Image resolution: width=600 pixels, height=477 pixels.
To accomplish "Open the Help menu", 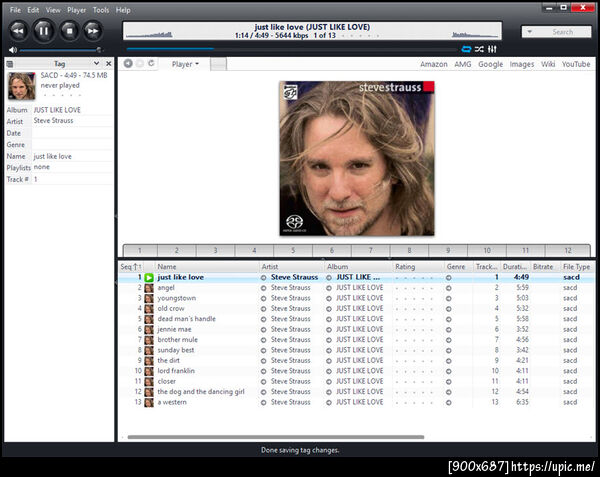I will (123, 10).
